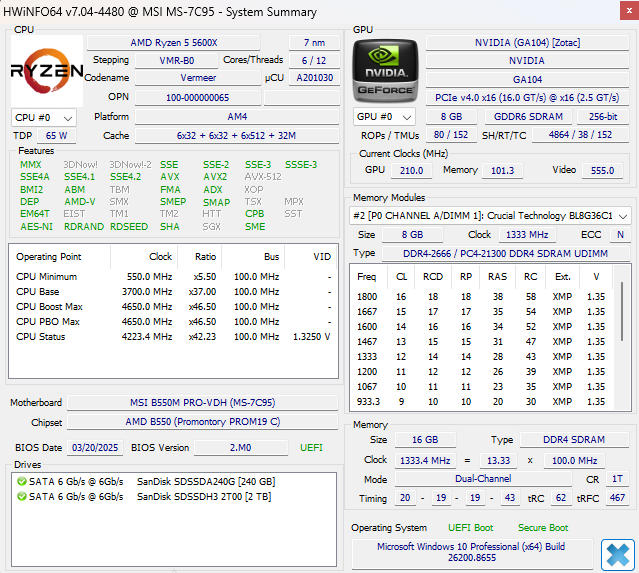Click the GPU memory clock 101.3 value
The height and width of the screenshot is (573, 639).
click(502, 171)
